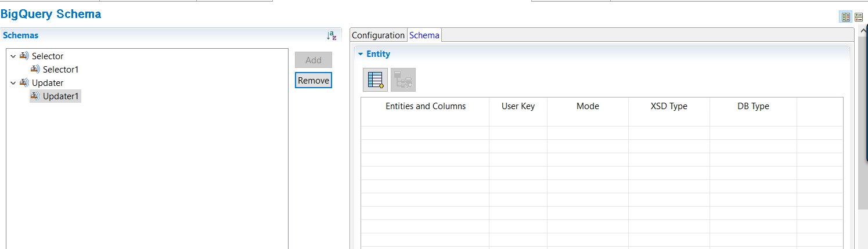Click the Selector schema node icon
Viewport: 868px width, 249px height.
24,56
